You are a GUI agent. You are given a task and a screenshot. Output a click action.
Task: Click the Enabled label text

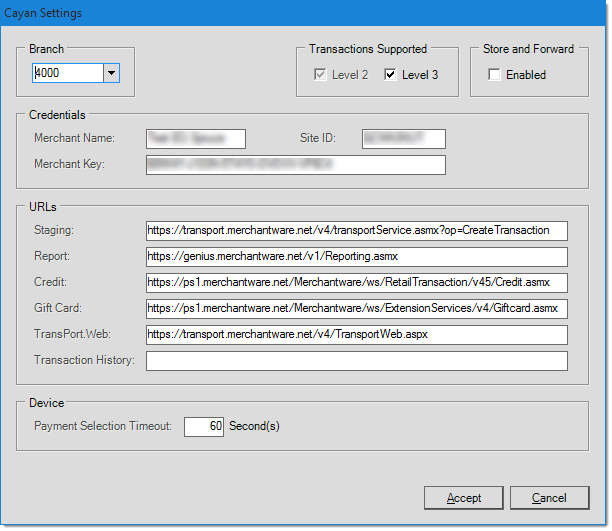pos(526,75)
